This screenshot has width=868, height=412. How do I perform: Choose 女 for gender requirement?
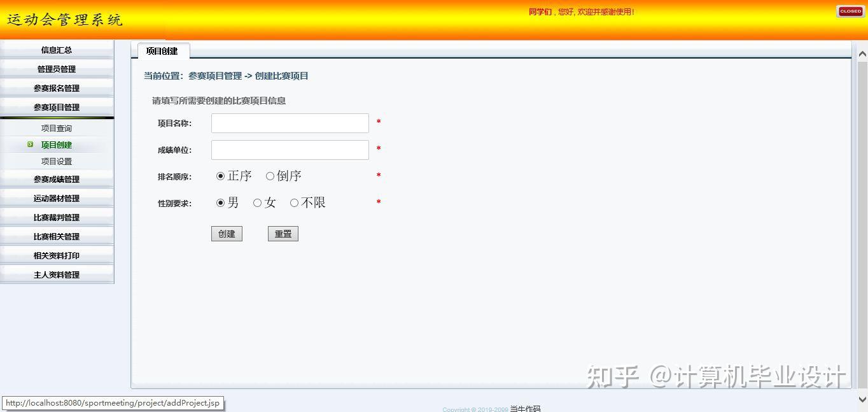coord(256,202)
